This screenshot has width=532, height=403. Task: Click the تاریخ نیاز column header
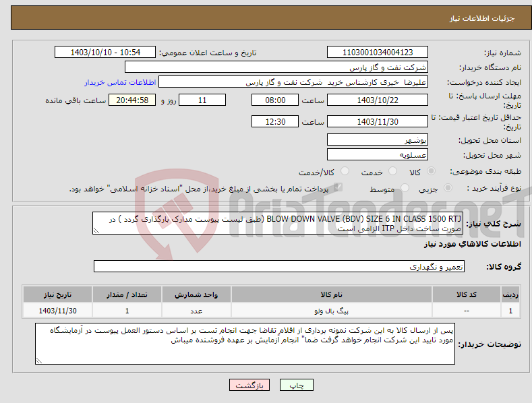click(57, 294)
